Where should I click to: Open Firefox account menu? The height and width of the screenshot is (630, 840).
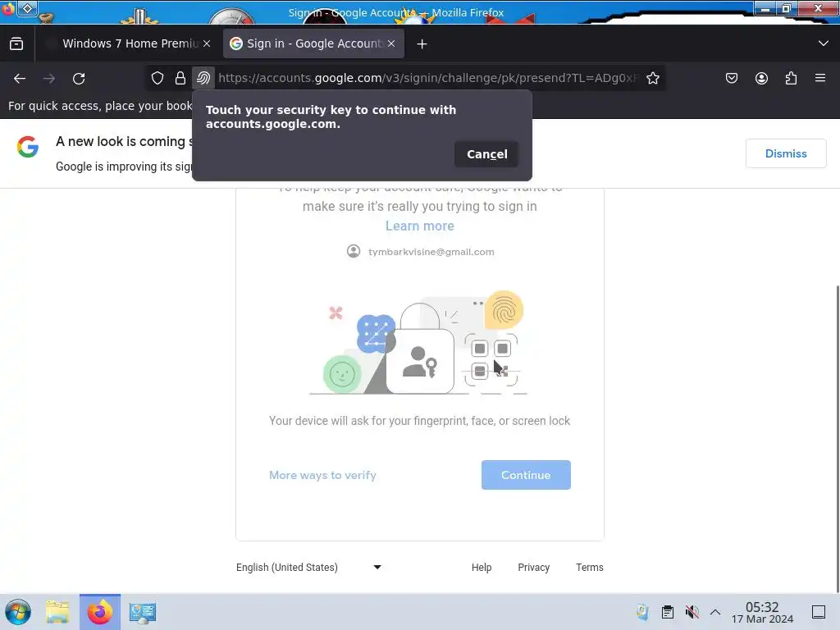click(761, 78)
